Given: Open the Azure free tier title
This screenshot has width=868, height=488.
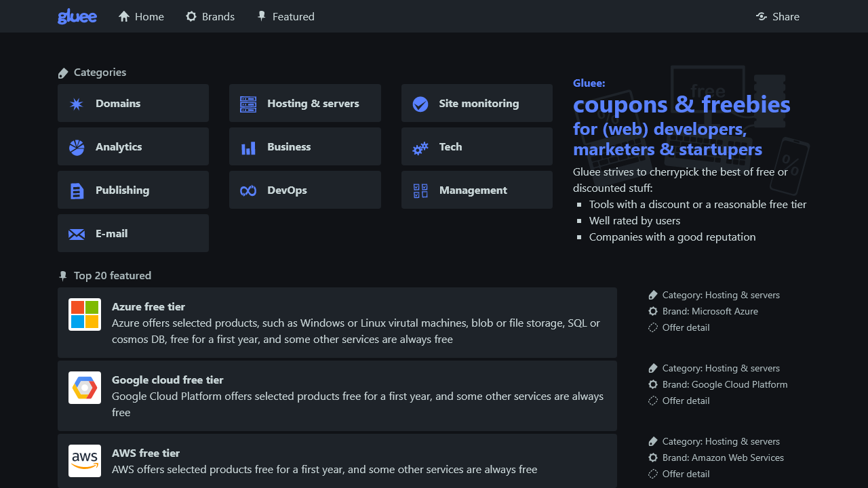Looking at the screenshot, I should pyautogui.click(x=149, y=306).
